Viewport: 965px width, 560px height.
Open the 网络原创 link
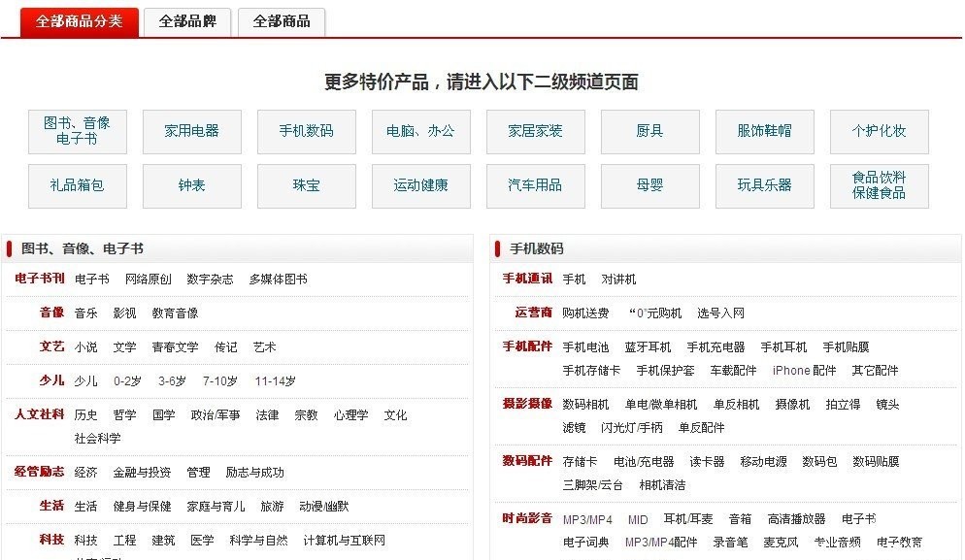point(149,280)
